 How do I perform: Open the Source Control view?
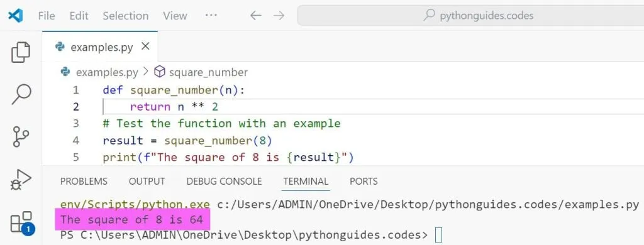click(21, 137)
